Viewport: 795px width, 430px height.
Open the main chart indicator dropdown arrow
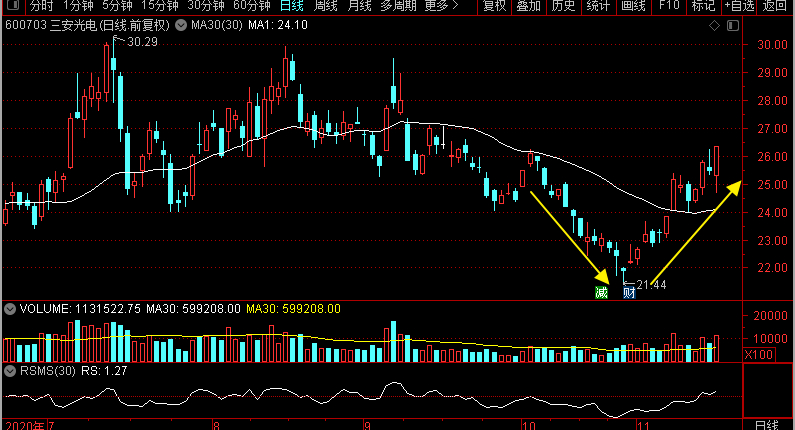point(181,25)
